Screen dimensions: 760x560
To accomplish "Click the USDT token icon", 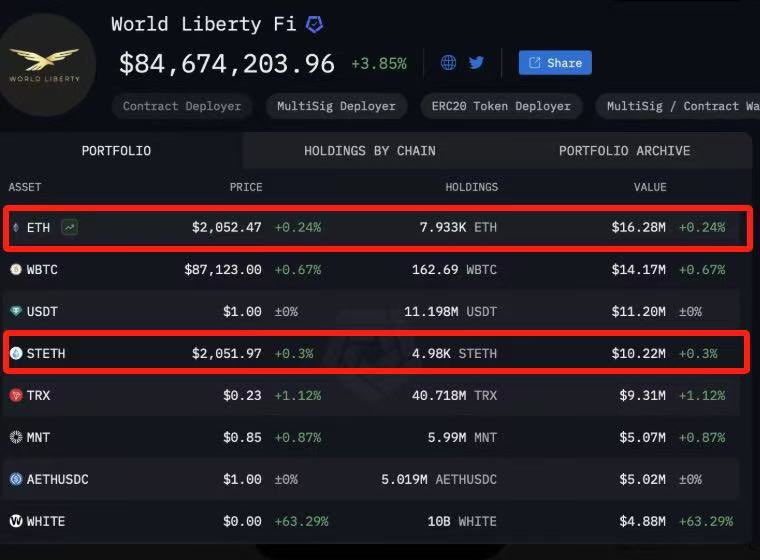I will click(16, 311).
